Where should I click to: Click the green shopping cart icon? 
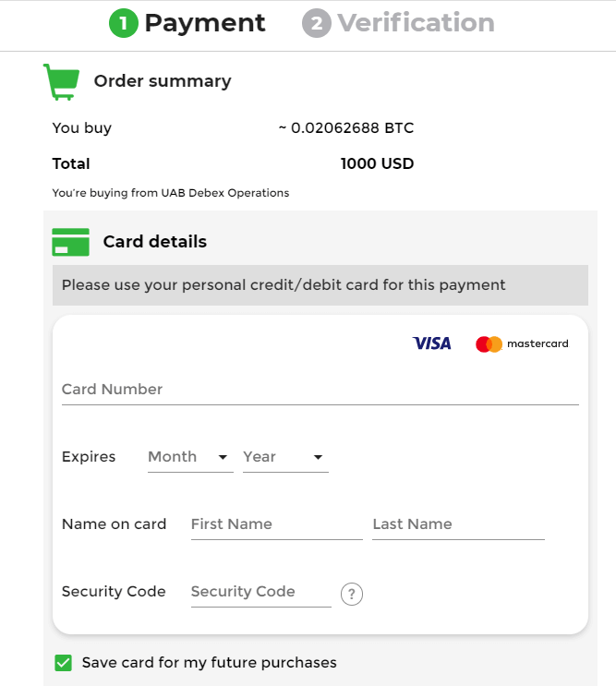click(x=59, y=81)
